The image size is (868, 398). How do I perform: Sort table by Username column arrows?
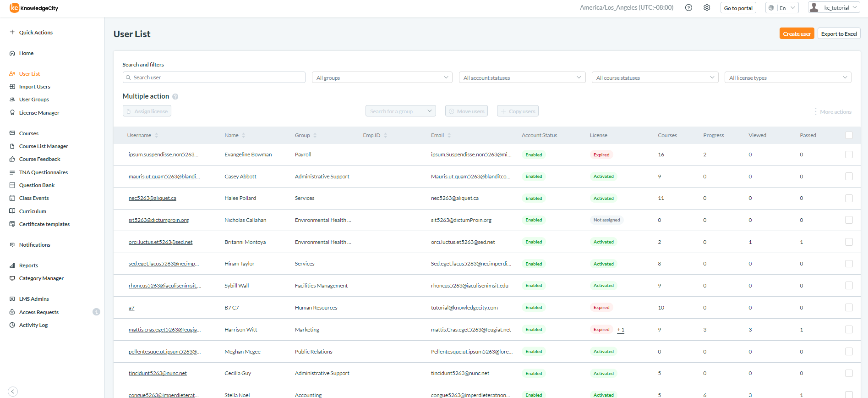157,135
